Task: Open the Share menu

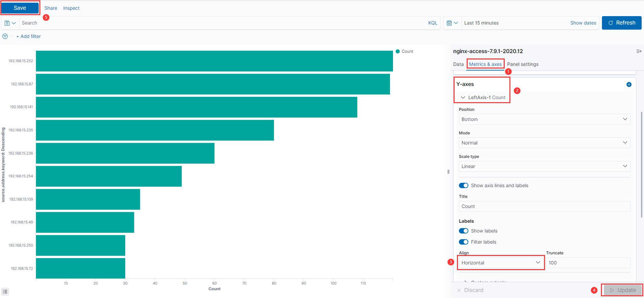Action: (x=51, y=8)
